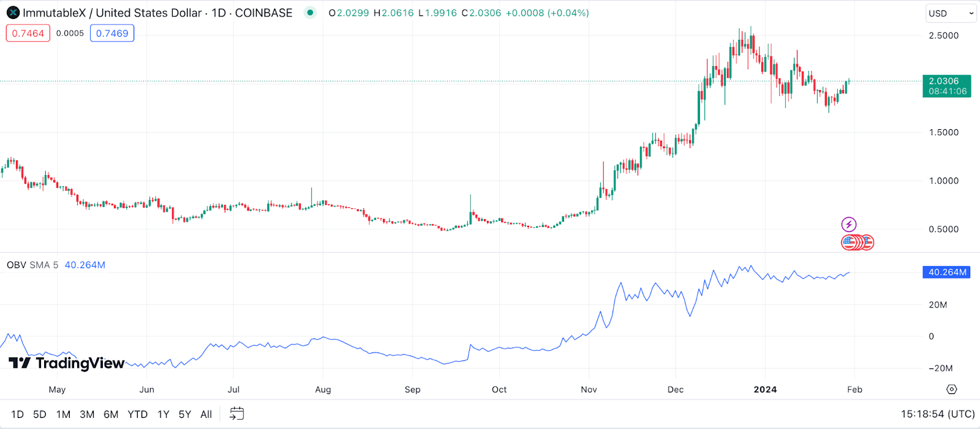
Task: Click the red sell price 0.7464
Action: pyautogui.click(x=28, y=33)
